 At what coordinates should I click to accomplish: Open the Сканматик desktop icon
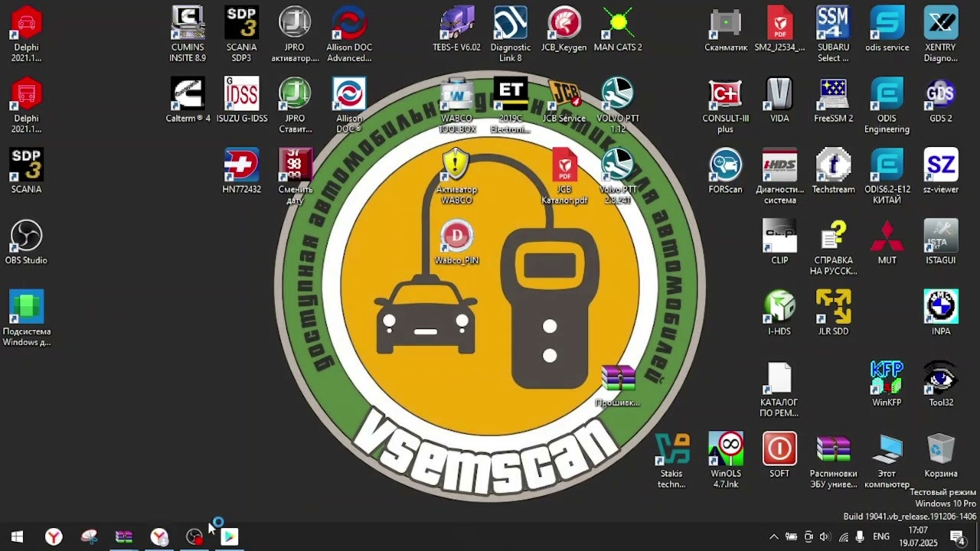(726, 29)
